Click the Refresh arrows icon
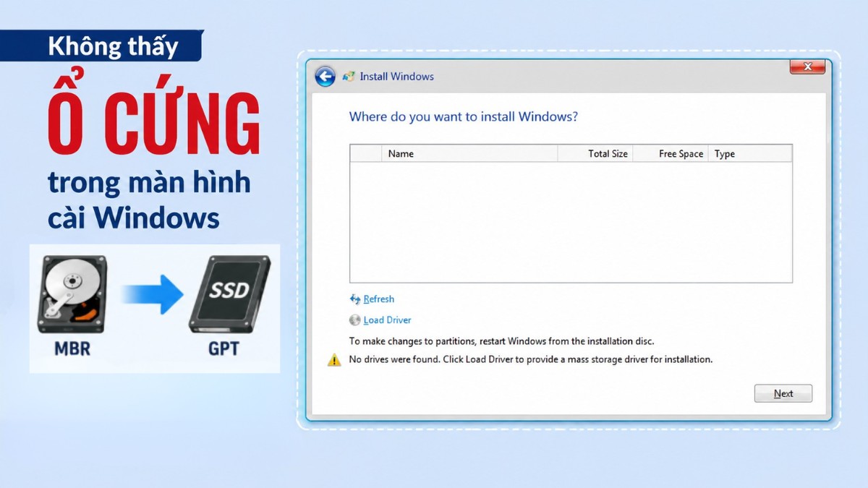The image size is (868, 488). tap(355, 299)
